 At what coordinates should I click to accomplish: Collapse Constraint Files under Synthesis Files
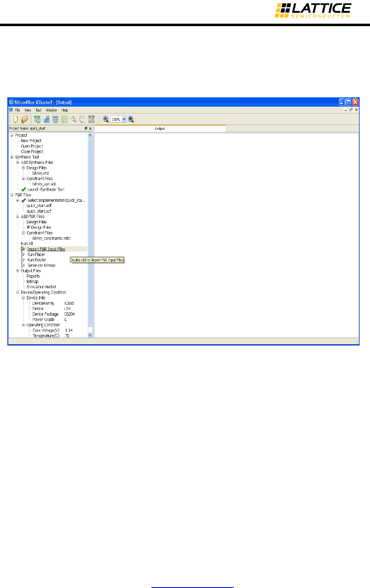coord(23,178)
